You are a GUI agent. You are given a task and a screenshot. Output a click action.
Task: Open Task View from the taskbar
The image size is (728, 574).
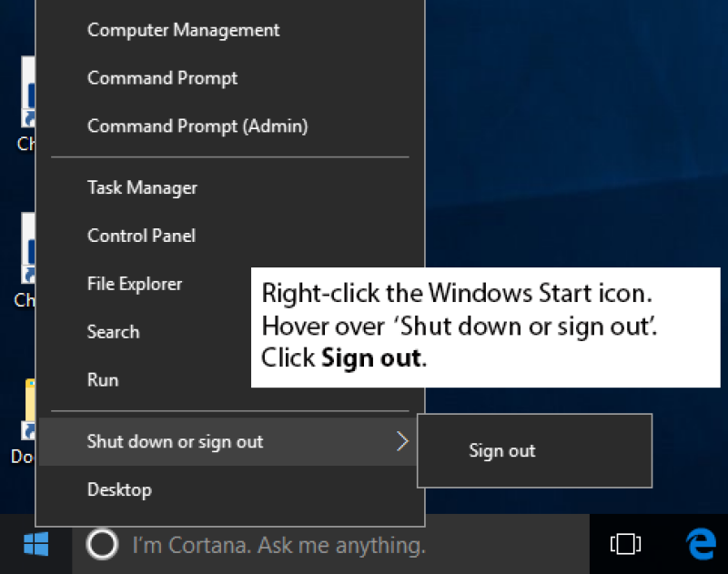pyautogui.click(x=627, y=545)
